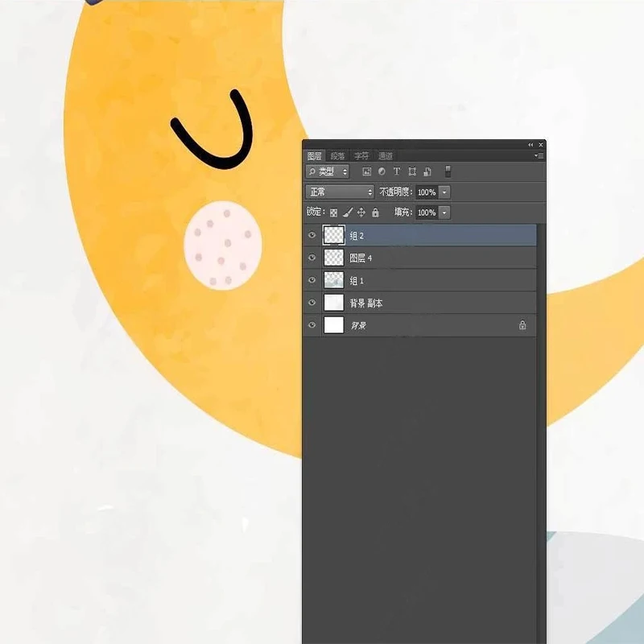644x644 pixels.
Task: Open the 类型 filter type dropdown
Action: tap(328, 171)
